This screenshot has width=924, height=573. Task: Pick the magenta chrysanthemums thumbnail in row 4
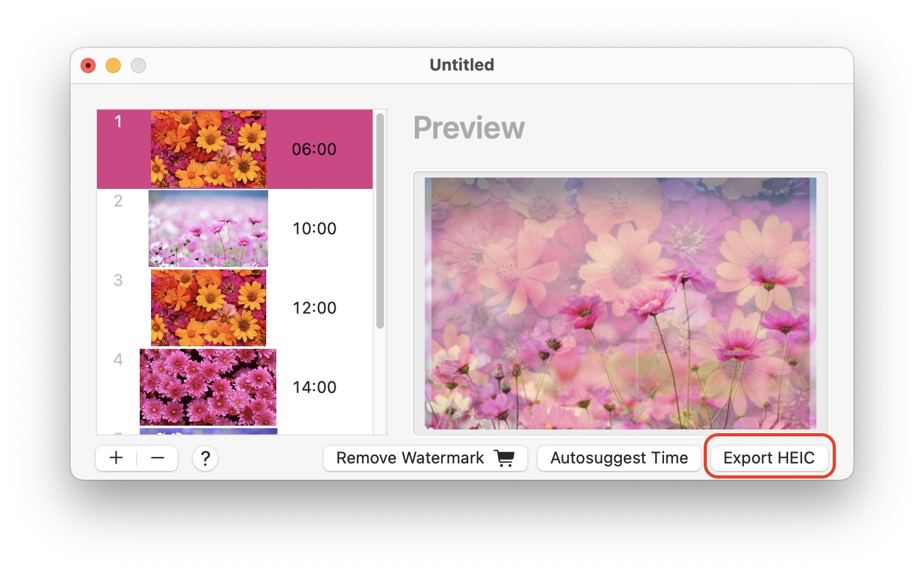(208, 387)
